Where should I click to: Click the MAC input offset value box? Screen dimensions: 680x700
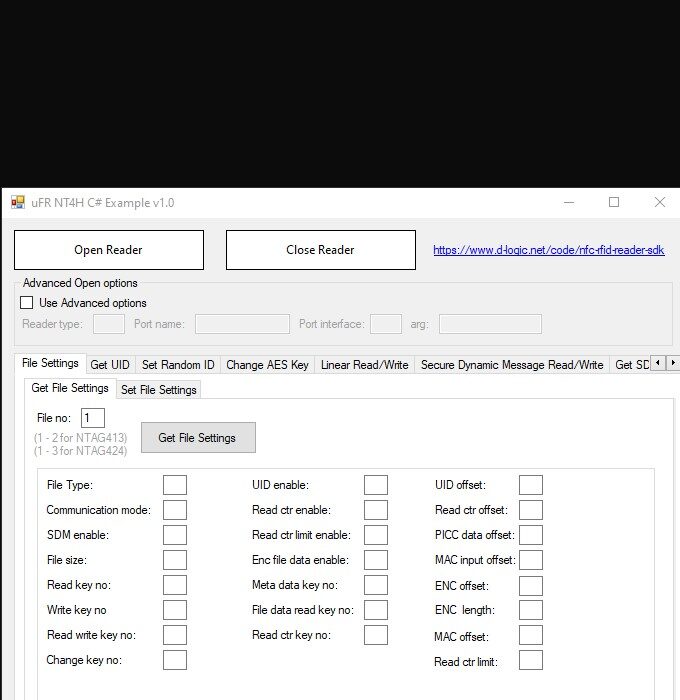pos(531,560)
